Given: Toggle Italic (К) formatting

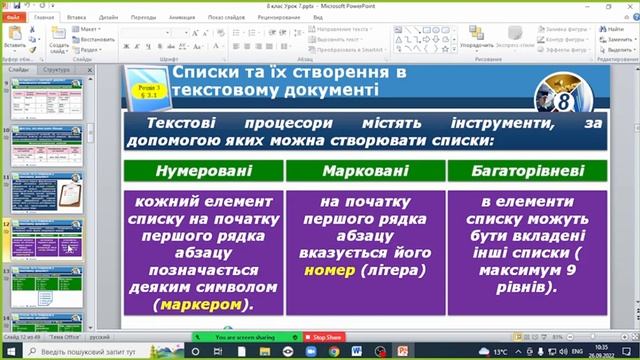Looking at the screenshot, I should (137, 47).
